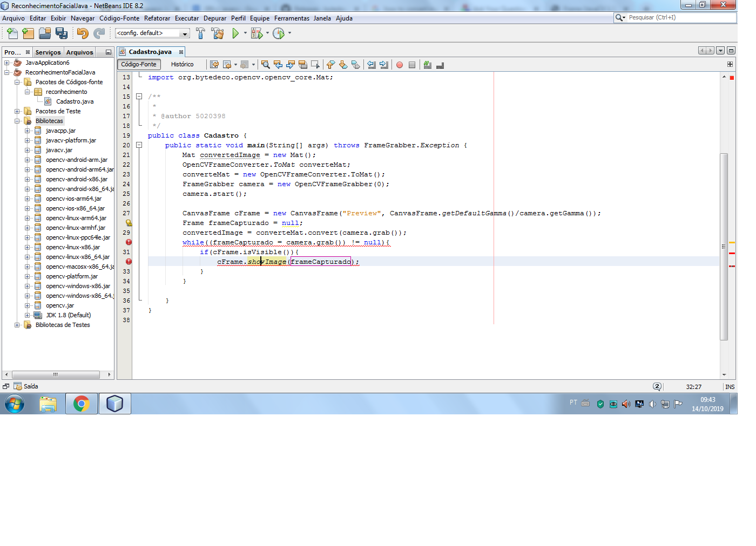756x546 pixels.
Task: Open the config. default dropdown
Action: 152,33
